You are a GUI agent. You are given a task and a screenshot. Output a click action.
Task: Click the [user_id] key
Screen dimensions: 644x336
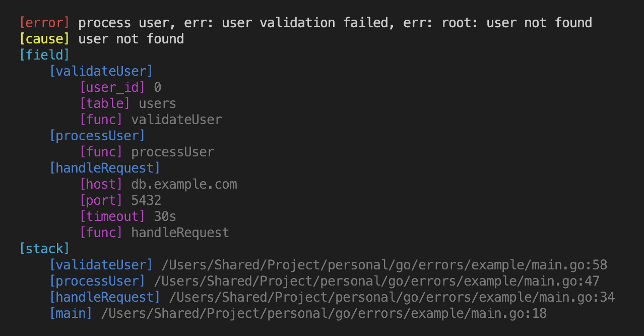pos(112,87)
